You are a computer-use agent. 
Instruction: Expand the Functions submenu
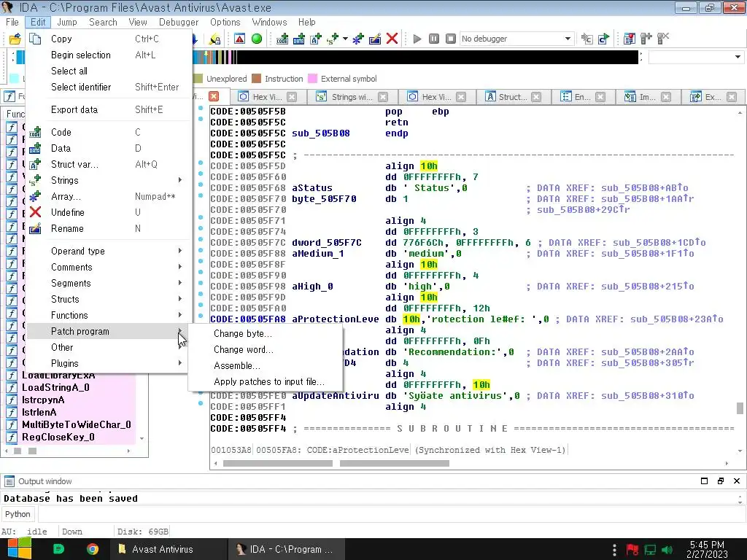click(180, 315)
